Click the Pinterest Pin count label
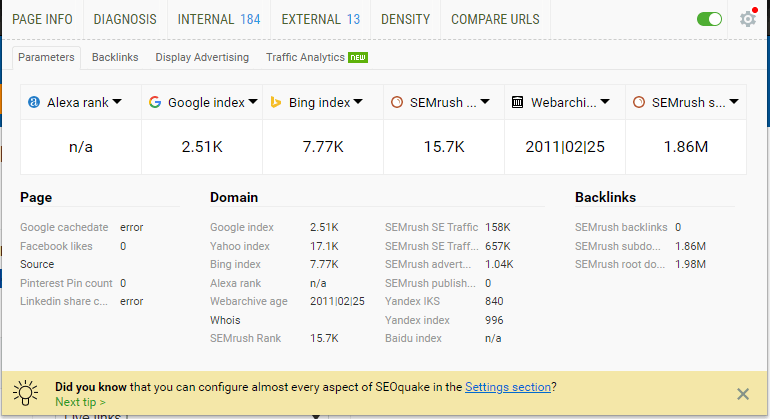 pos(66,283)
